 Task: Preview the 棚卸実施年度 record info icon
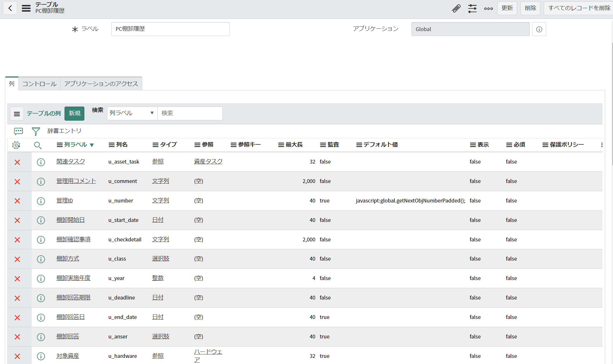coord(41,279)
